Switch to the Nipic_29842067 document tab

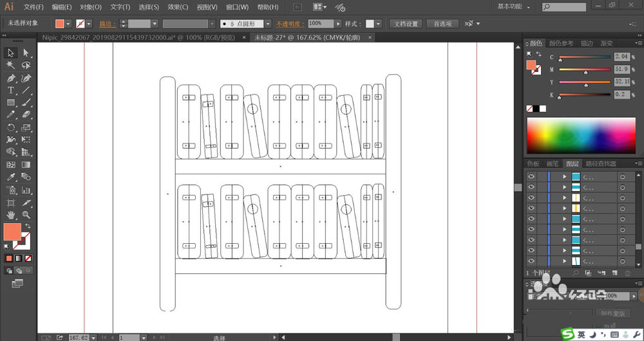click(138, 37)
